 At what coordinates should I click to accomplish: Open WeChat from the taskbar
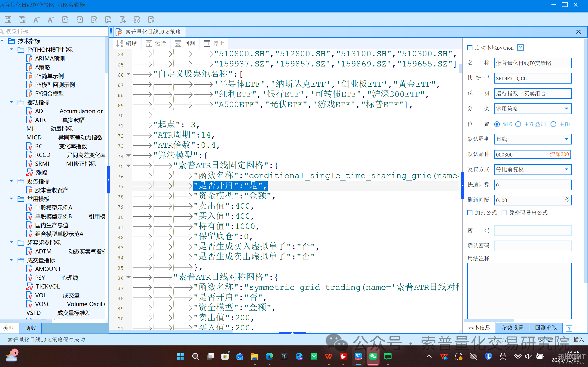coord(373,356)
